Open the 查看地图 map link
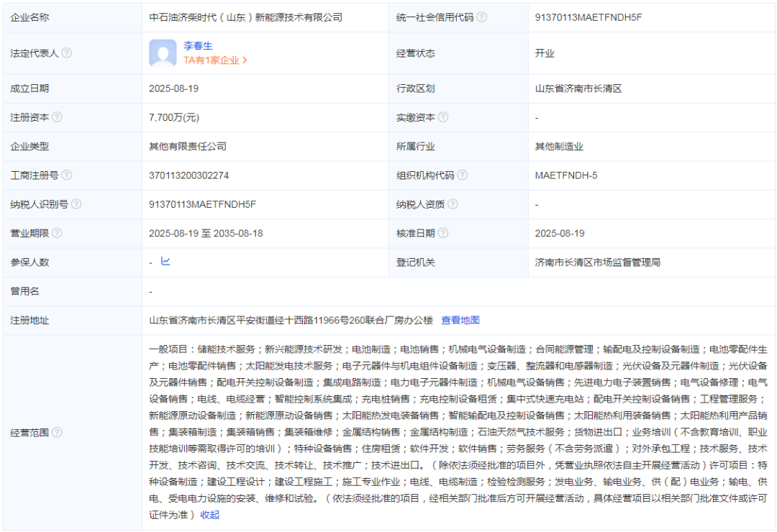Image resolution: width=777 pixels, height=532 pixels. [460, 320]
